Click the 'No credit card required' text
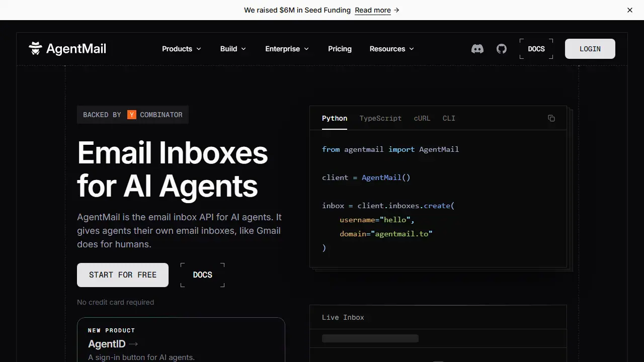Screen dimensions: 644x362 tap(116, 302)
